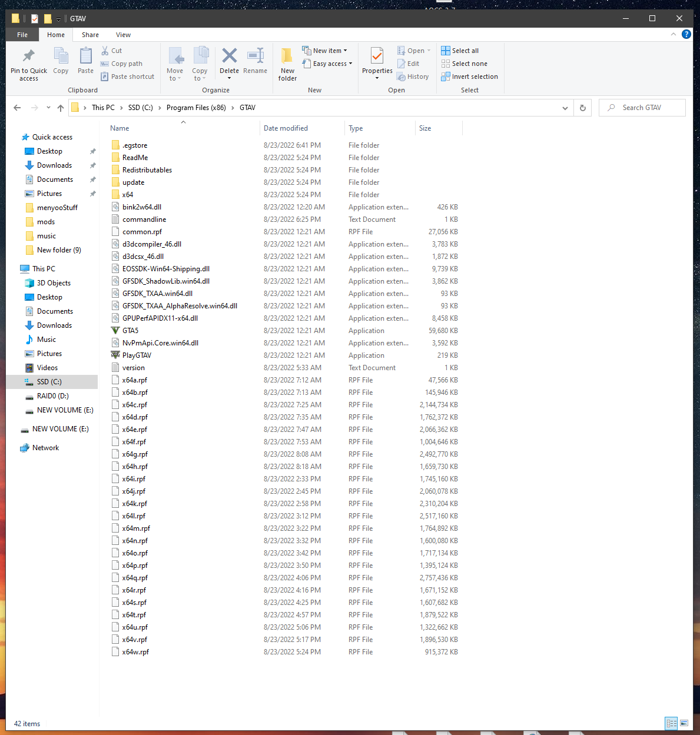Expand the New item dropdown
This screenshot has width=700, height=735.
coord(345,51)
